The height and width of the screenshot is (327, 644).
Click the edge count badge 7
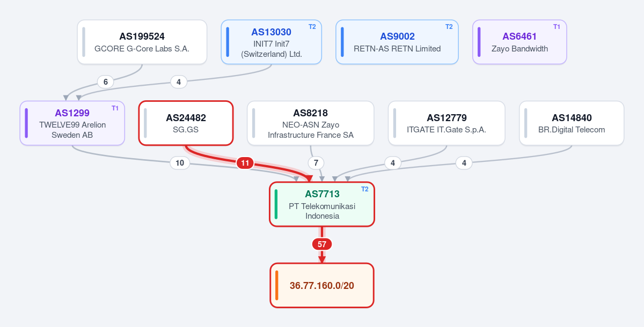[x=316, y=163]
